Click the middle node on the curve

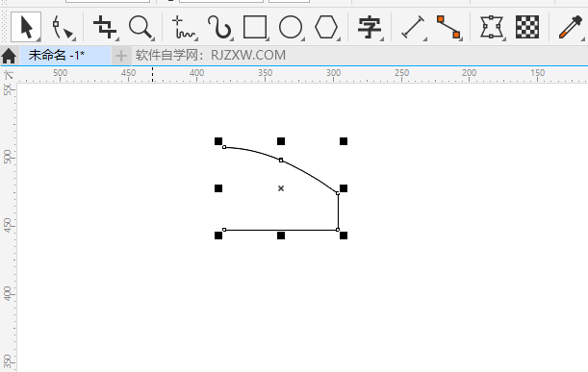(281, 161)
